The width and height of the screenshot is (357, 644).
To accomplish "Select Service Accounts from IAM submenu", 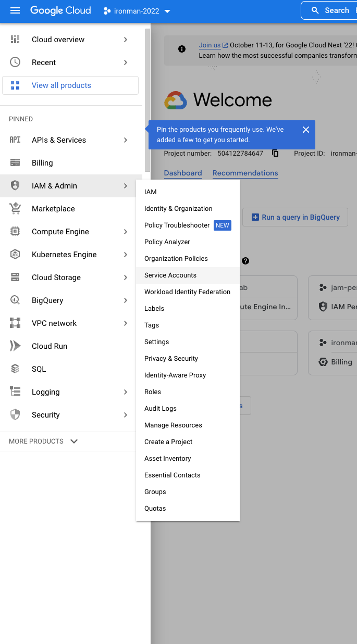I will [x=188, y=275].
